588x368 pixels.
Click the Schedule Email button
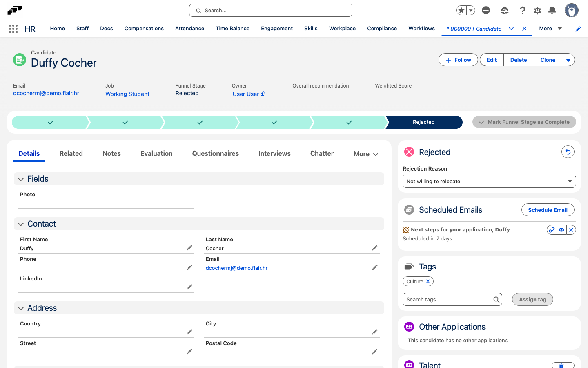(x=548, y=210)
